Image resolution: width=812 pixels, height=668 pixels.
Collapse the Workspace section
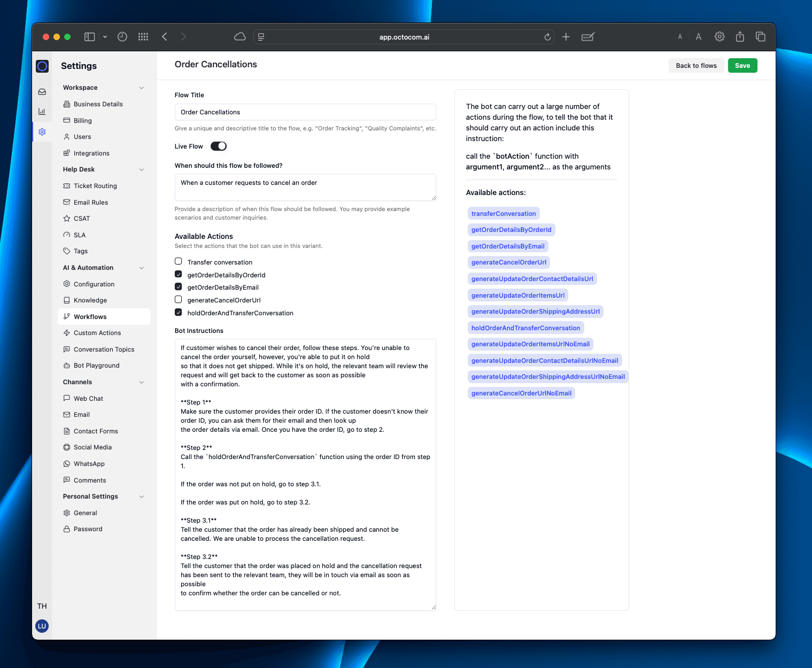142,88
